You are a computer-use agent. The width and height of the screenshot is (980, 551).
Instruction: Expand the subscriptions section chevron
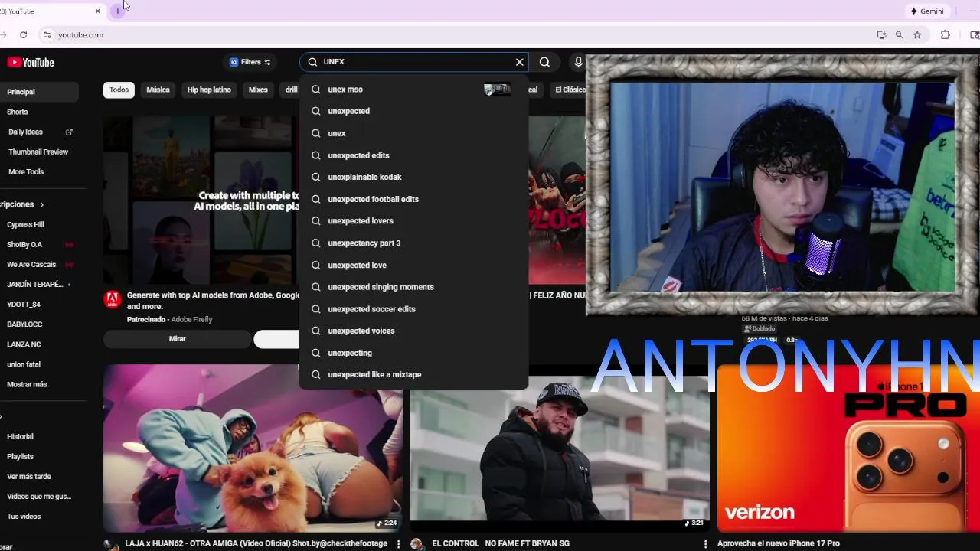pos(42,204)
